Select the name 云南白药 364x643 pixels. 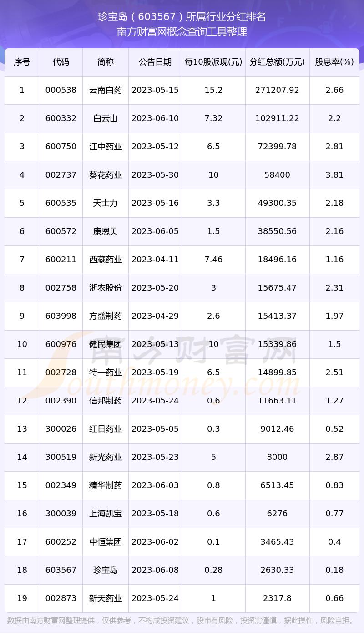106,90
